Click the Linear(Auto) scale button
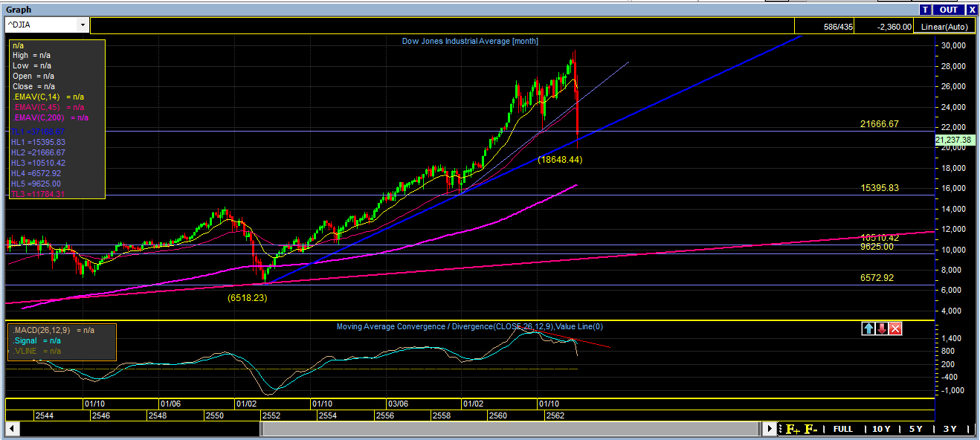Viewport: 980px width, 440px height. tap(944, 27)
